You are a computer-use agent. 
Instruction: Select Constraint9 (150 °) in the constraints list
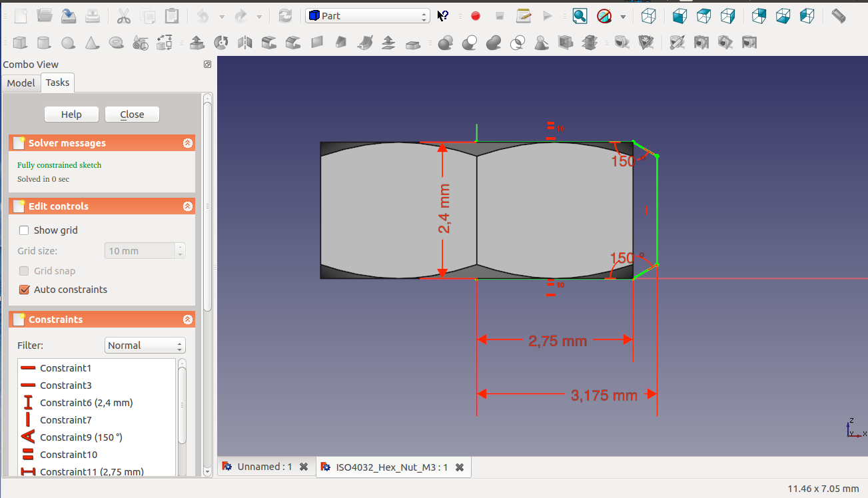pyautogui.click(x=81, y=437)
